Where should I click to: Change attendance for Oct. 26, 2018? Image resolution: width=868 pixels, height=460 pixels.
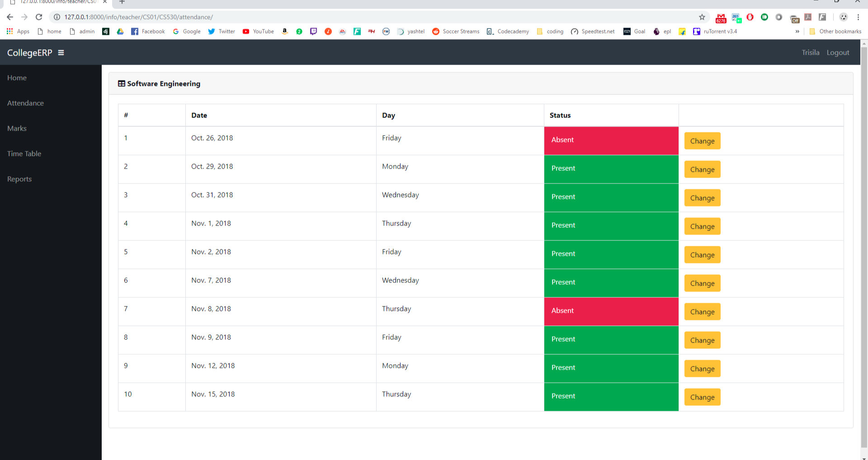pyautogui.click(x=702, y=141)
